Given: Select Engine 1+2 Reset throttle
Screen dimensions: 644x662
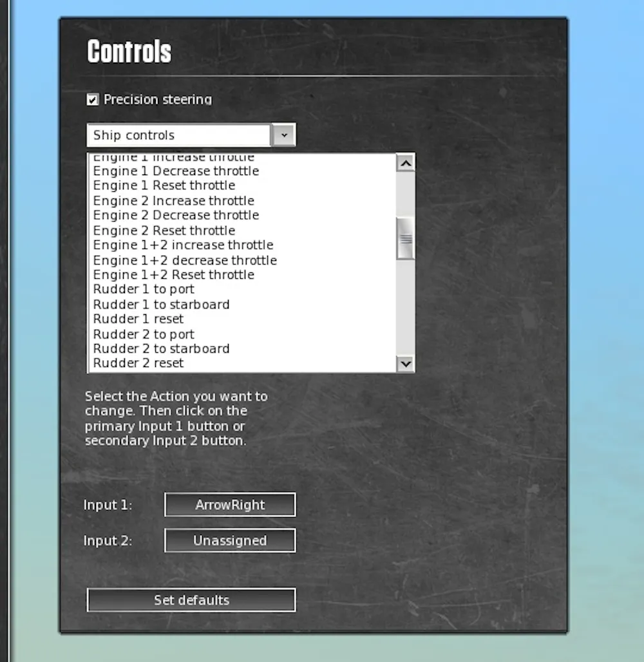Looking at the screenshot, I should [x=243, y=275].
